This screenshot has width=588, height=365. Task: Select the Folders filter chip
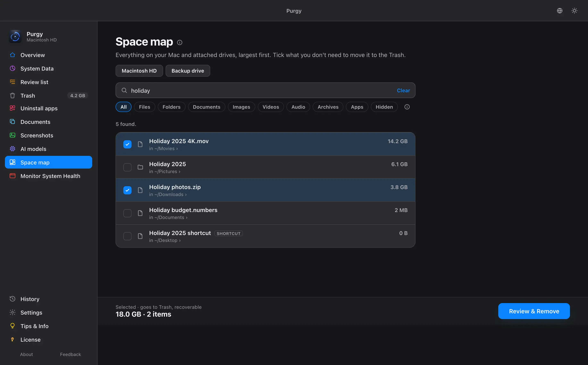[x=171, y=107]
